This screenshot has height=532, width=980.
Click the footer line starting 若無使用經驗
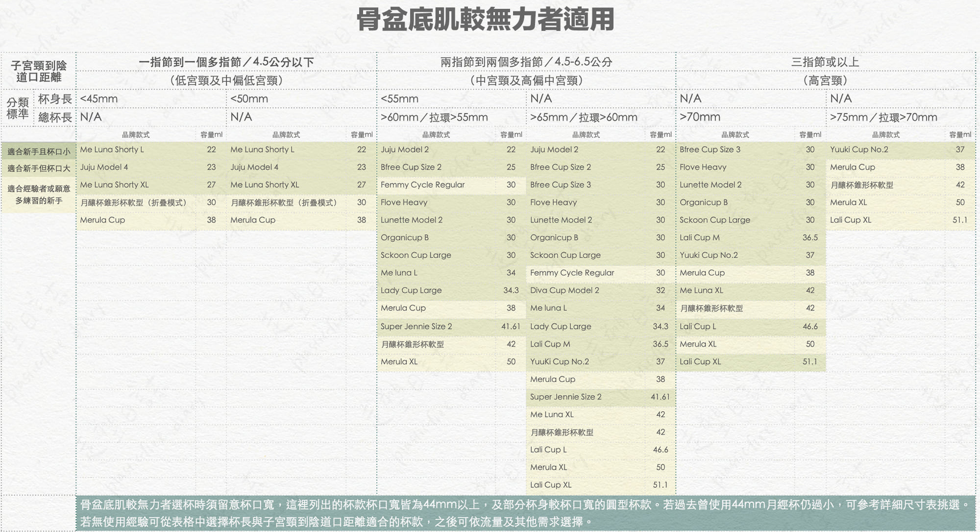(x=337, y=522)
